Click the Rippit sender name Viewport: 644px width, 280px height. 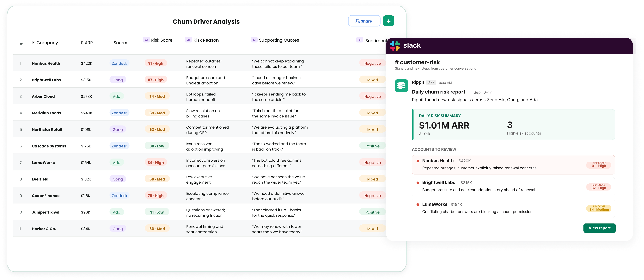point(418,82)
